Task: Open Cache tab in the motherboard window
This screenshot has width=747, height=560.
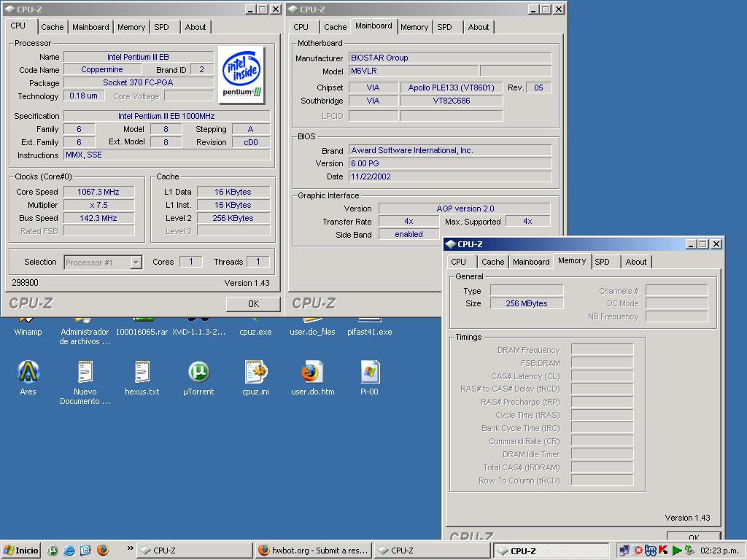Action: (x=336, y=27)
